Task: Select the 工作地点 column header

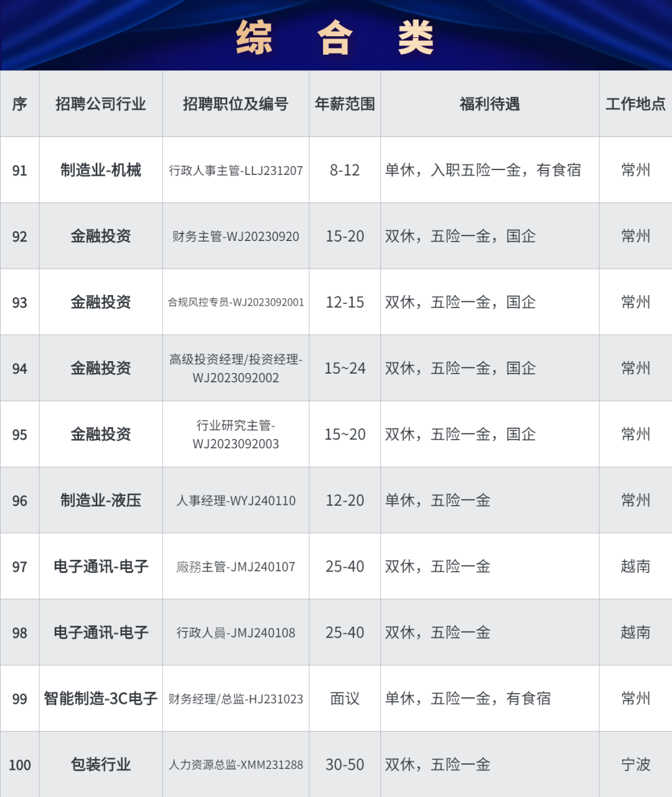Action: click(x=635, y=104)
